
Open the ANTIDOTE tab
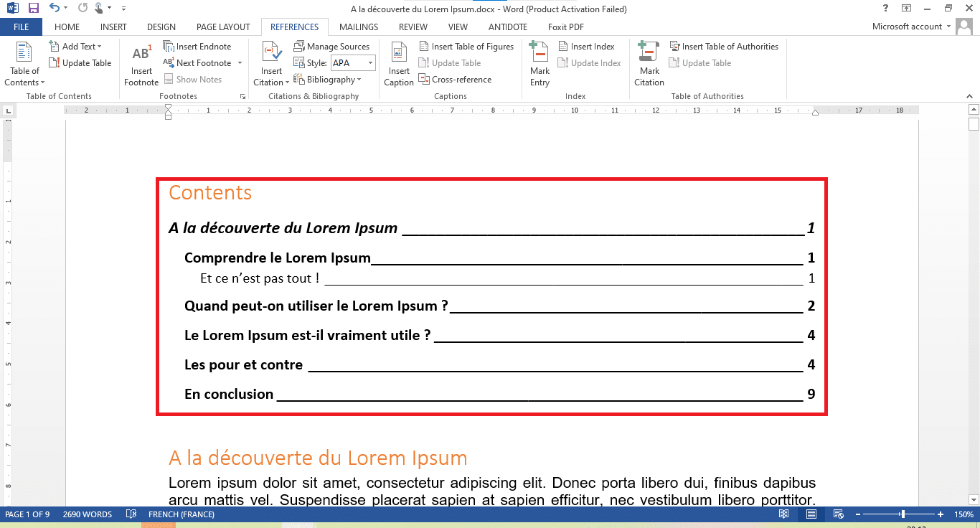(x=508, y=27)
